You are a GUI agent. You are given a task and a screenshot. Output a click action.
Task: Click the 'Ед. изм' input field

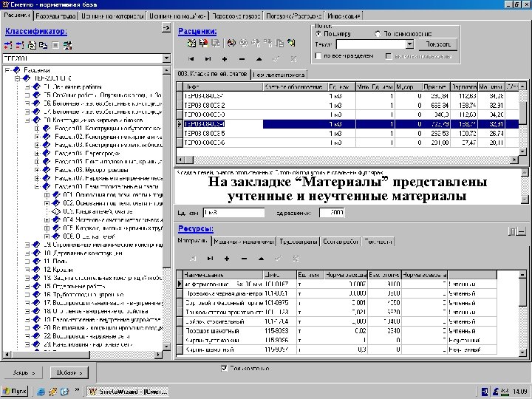pos(233,213)
